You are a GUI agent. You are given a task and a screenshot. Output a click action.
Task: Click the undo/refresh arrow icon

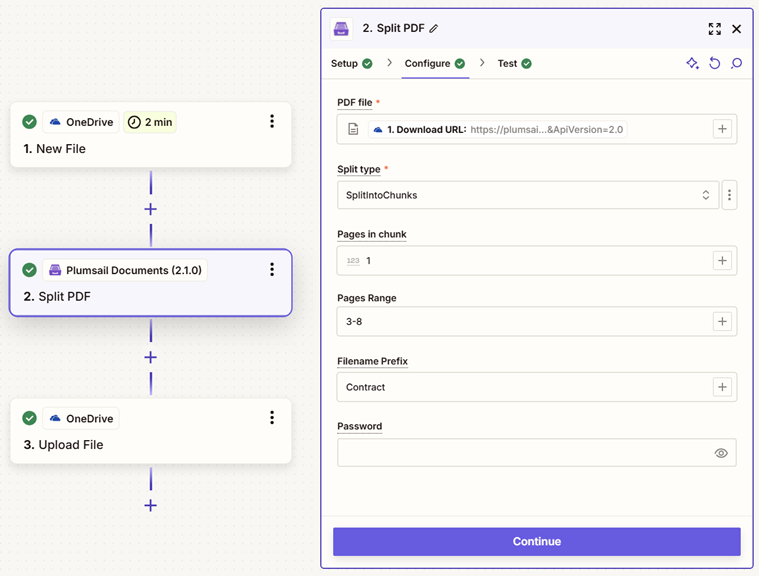pyautogui.click(x=714, y=63)
